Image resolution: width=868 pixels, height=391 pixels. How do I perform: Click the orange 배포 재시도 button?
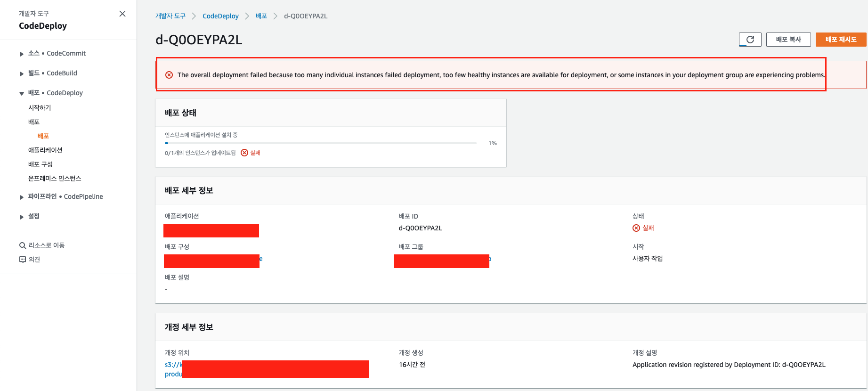click(x=841, y=40)
